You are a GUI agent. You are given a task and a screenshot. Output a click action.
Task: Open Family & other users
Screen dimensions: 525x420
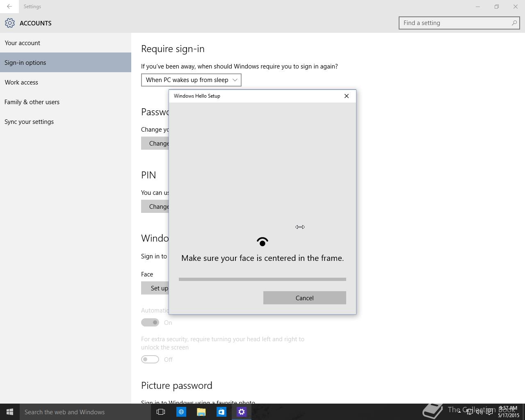pyautogui.click(x=66, y=102)
